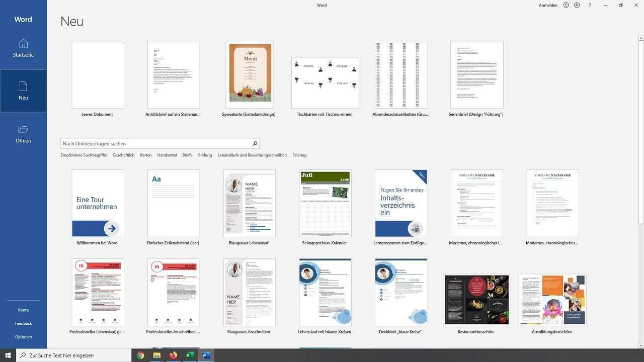This screenshot has width=644, height=362.
Task: Select the Neu tab in sidebar
Action: (x=23, y=91)
